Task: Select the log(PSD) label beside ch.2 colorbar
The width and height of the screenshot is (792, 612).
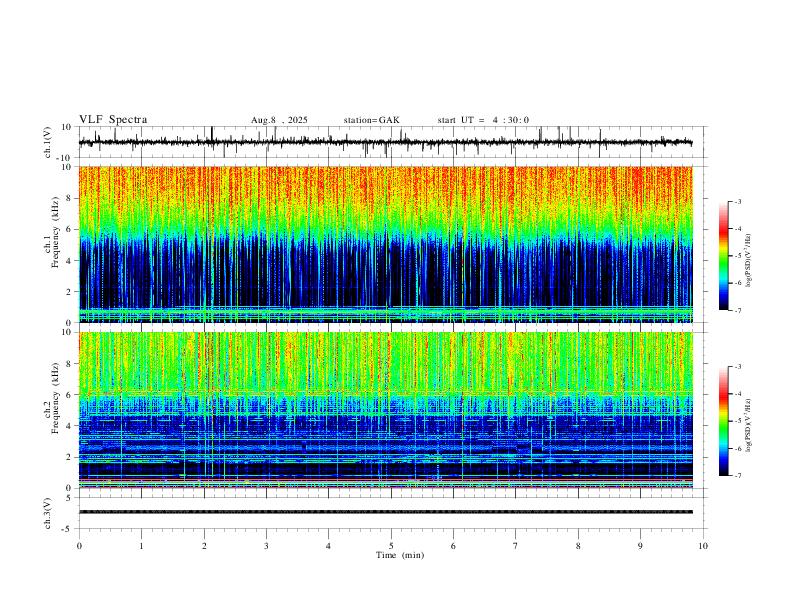Action: tap(749, 426)
